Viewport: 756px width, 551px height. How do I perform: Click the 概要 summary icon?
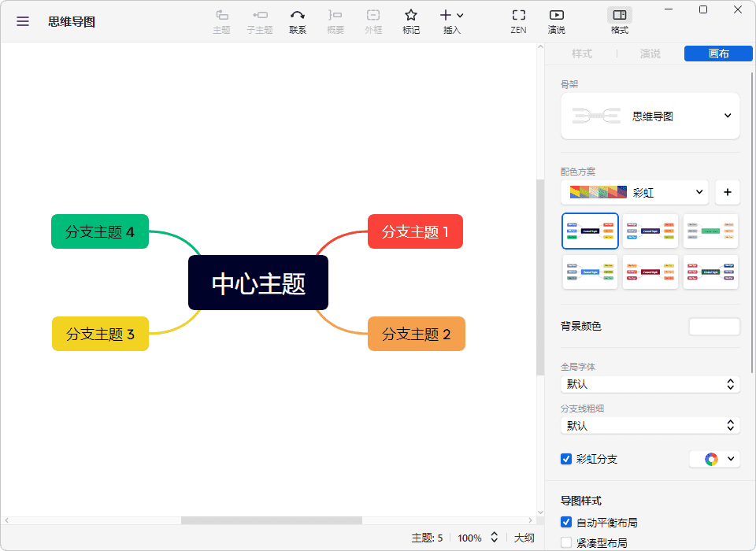click(335, 22)
